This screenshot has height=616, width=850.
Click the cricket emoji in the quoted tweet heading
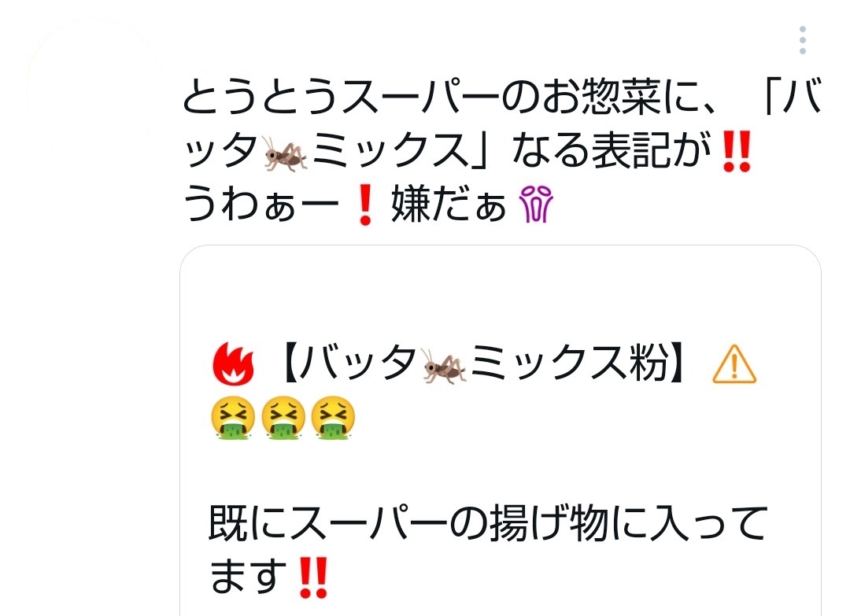[x=444, y=365]
